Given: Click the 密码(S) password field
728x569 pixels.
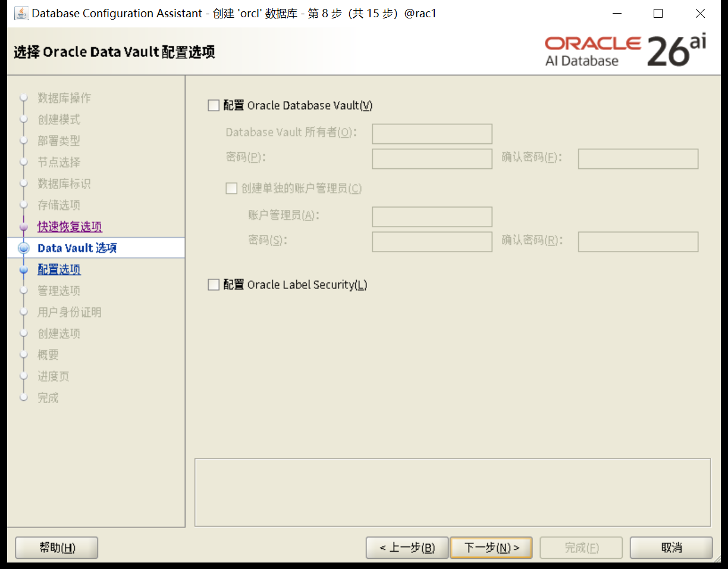Looking at the screenshot, I should (432, 241).
